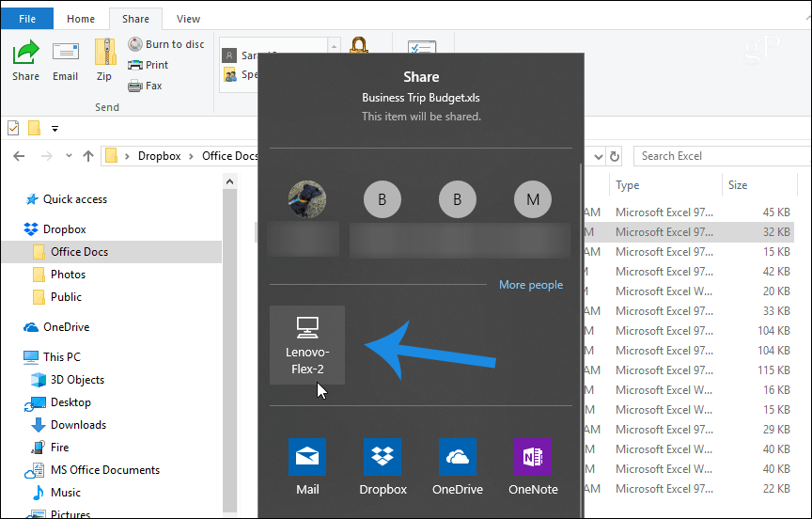This screenshot has height=519, width=812.
Task: Click the green Share icon in ribbon
Action: [25, 53]
